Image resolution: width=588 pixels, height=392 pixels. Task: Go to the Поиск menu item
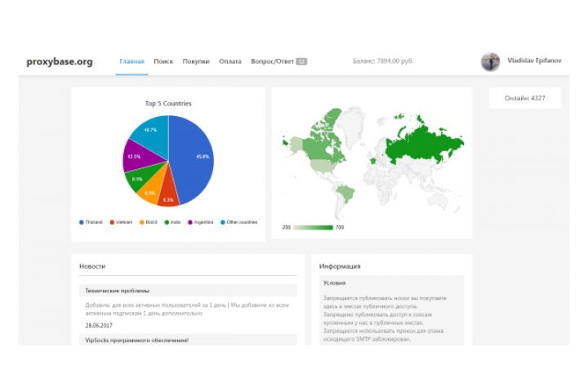click(x=163, y=61)
